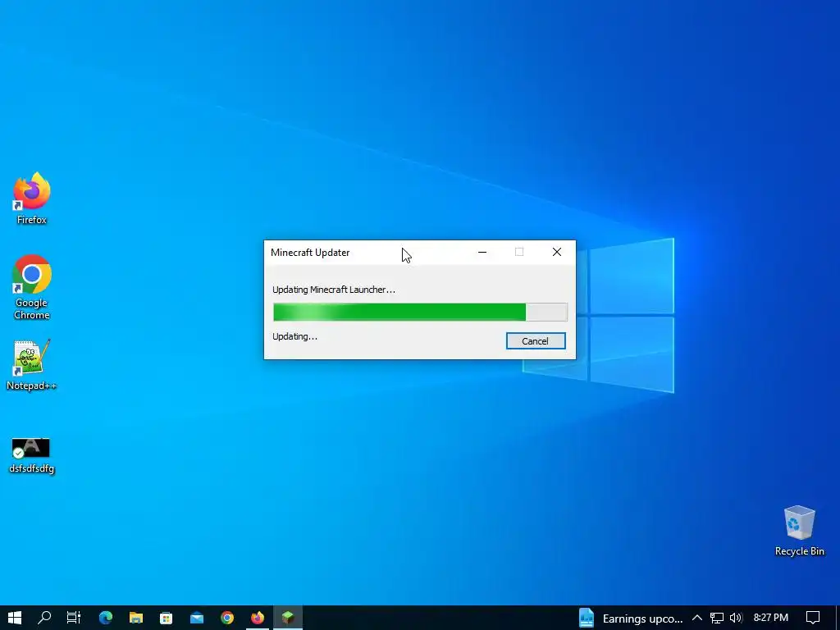Open taskbar search magnifier

point(44,618)
